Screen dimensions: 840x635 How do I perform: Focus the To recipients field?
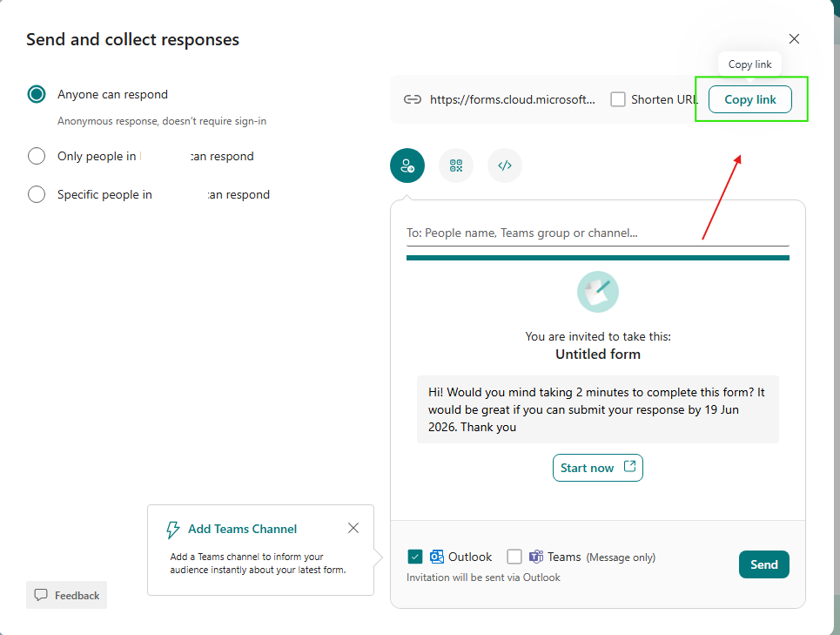click(x=598, y=233)
